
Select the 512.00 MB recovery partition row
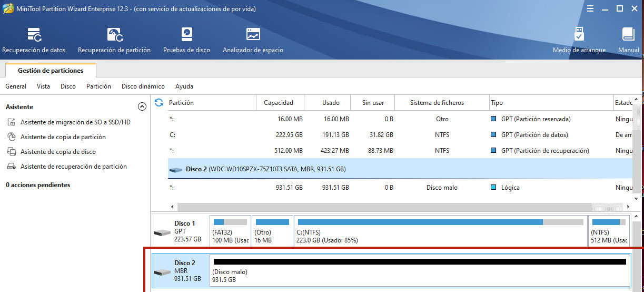[x=400, y=151]
